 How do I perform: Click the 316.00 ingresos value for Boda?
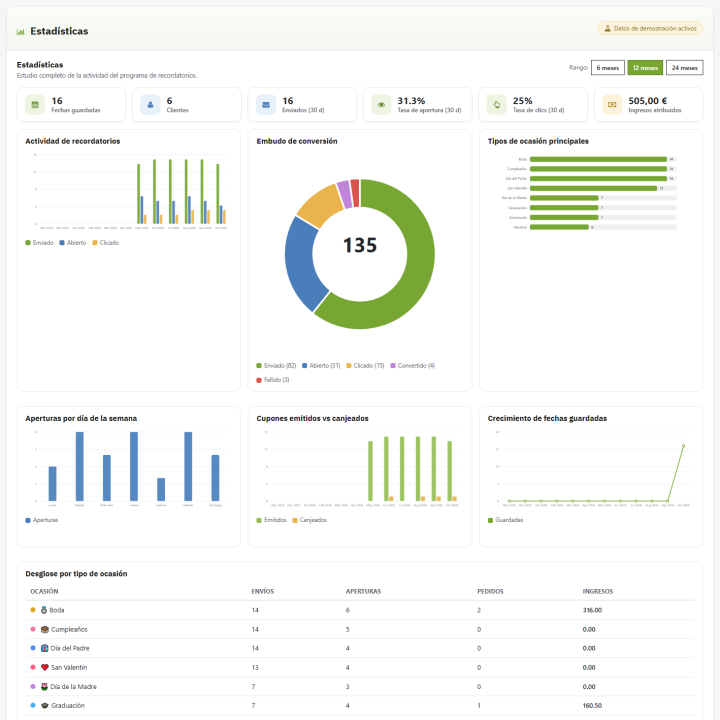click(592, 610)
